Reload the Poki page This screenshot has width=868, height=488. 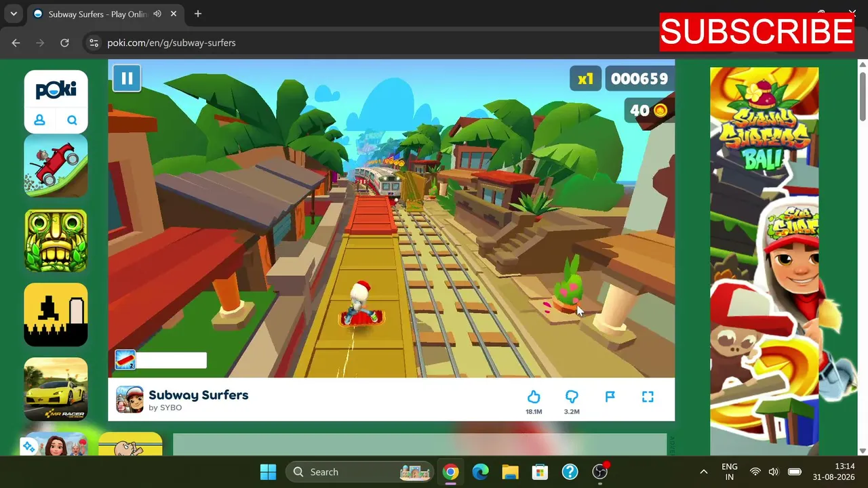click(x=64, y=43)
